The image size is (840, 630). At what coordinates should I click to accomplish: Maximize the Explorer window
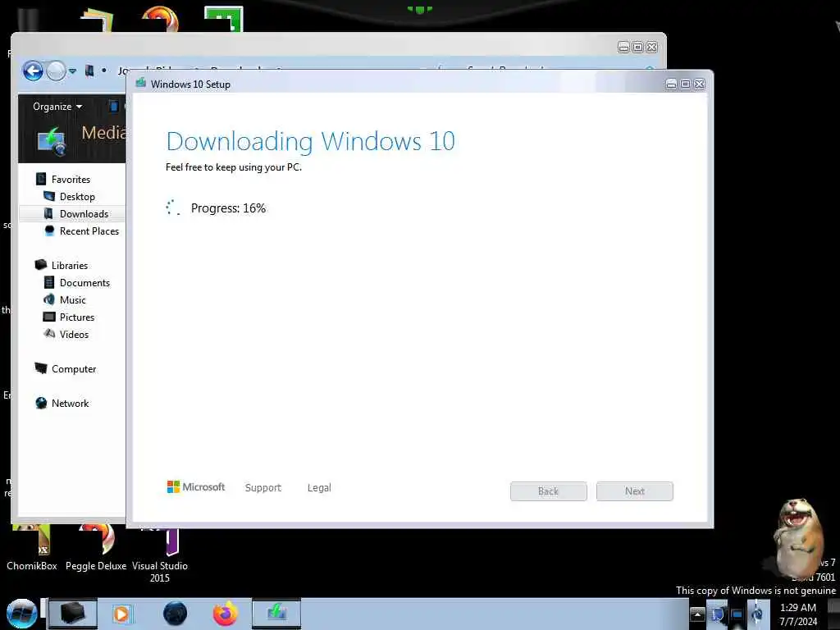point(637,47)
